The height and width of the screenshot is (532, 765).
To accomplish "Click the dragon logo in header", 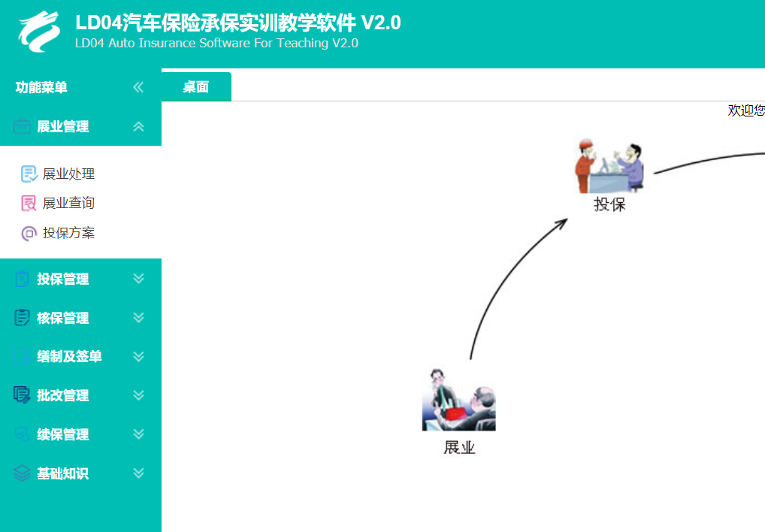I will (x=40, y=32).
